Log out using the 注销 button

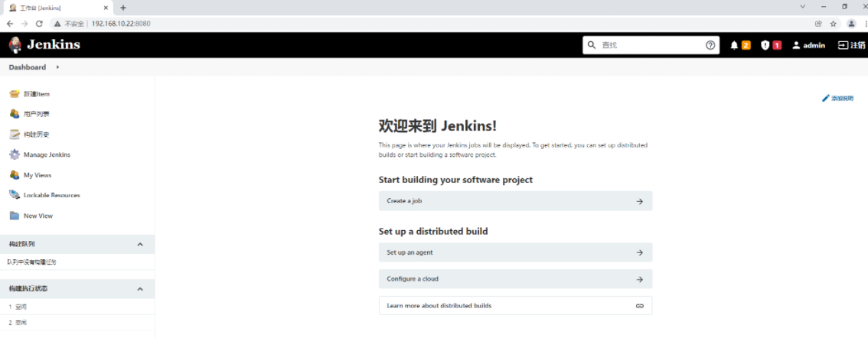(x=852, y=45)
